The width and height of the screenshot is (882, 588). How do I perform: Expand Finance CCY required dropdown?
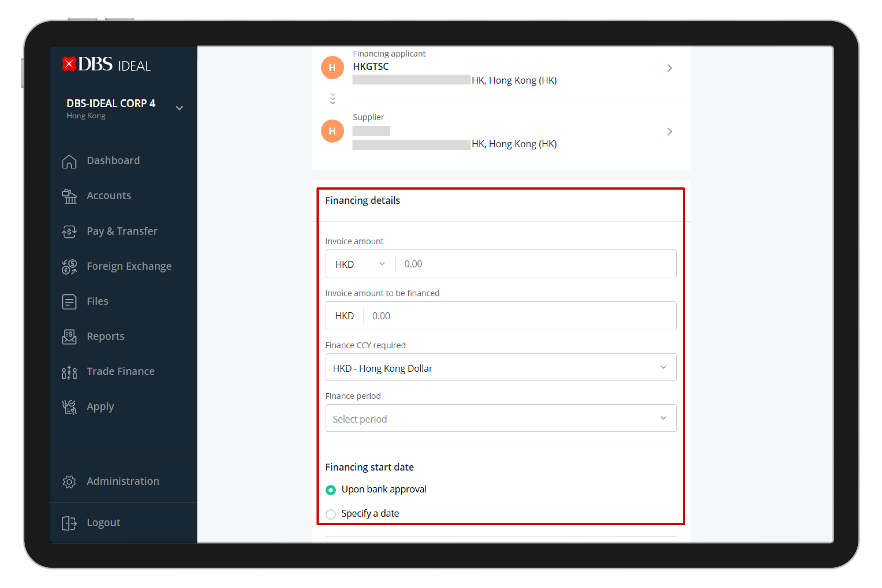(500, 367)
